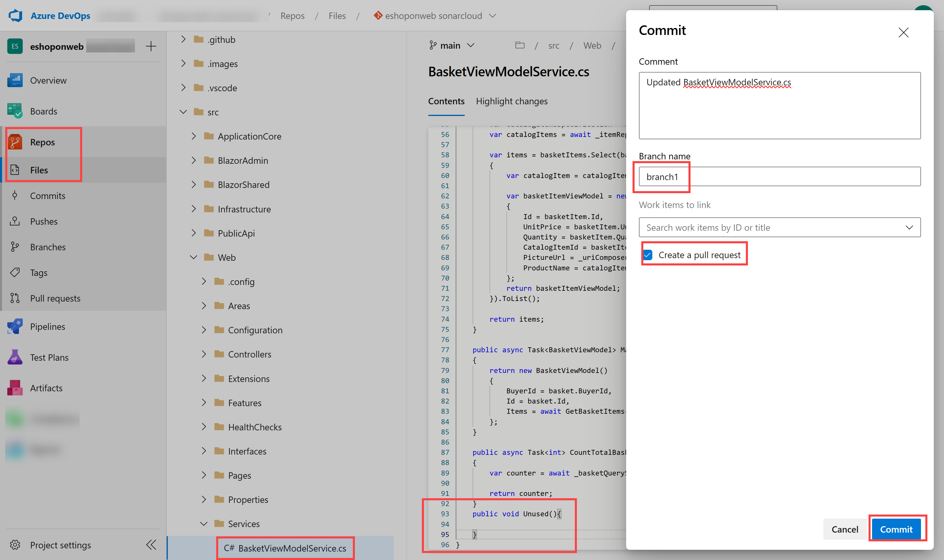
Task: Click the Cancel button
Action: tap(845, 529)
